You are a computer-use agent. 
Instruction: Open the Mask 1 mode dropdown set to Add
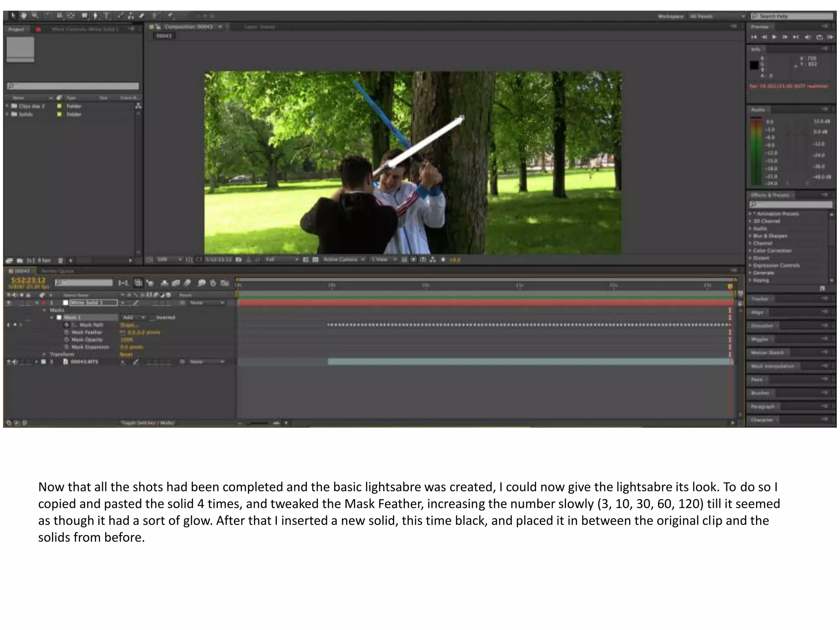click(x=134, y=317)
